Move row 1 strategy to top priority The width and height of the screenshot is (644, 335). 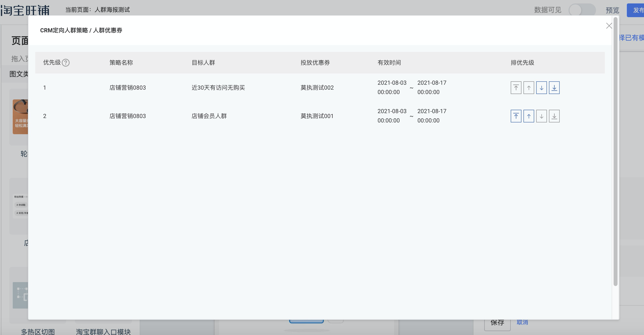click(516, 88)
